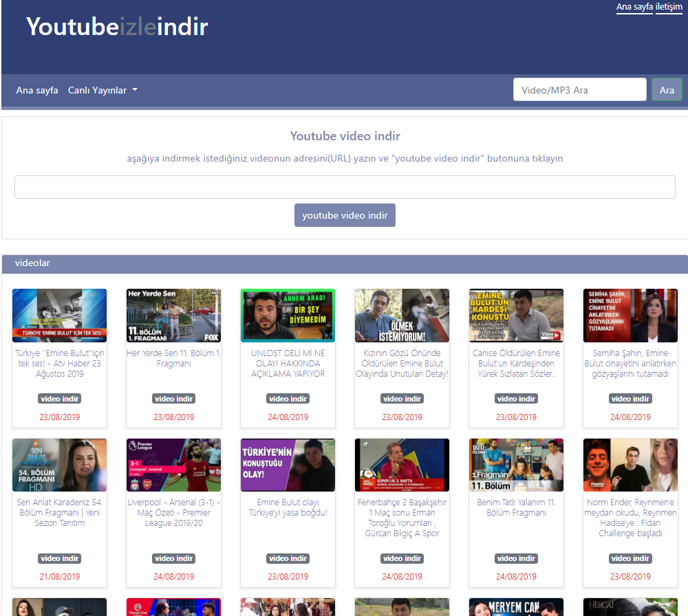Open Benim Tatlı Yalanım 11. Bölüm title
This screenshot has width=688, height=616.
point(516,507)
